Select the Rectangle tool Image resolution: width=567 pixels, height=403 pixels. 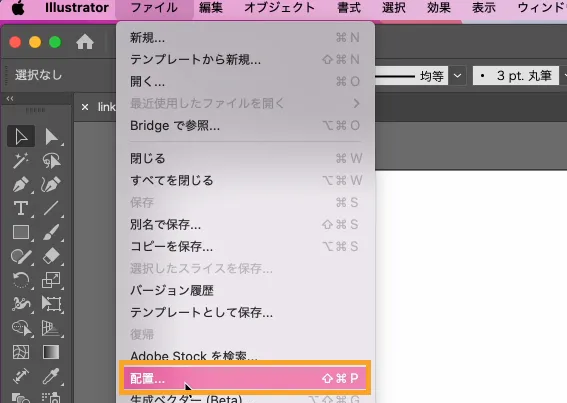click(21, 232)
